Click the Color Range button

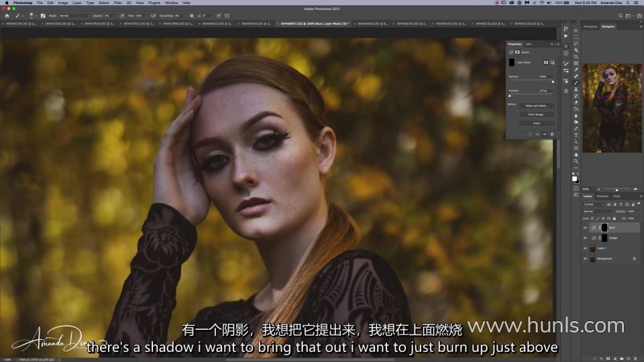click(x=537, y=115)
